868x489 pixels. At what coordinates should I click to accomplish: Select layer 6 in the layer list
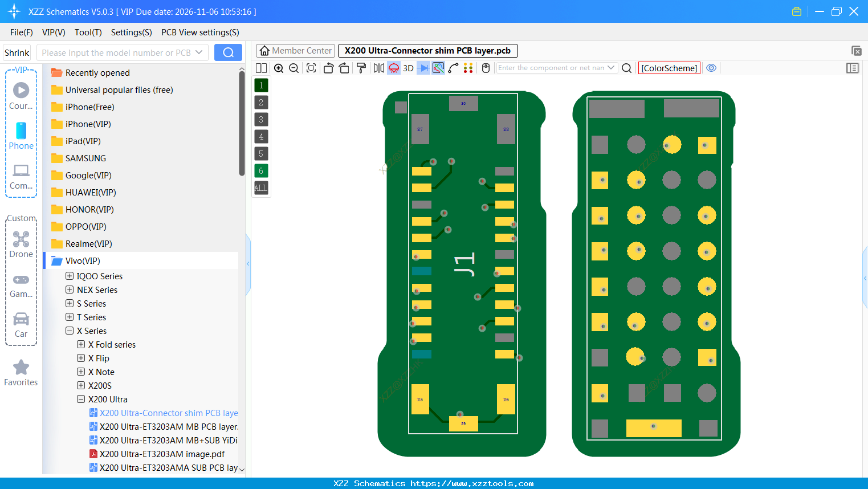click(x=260, y=170)
